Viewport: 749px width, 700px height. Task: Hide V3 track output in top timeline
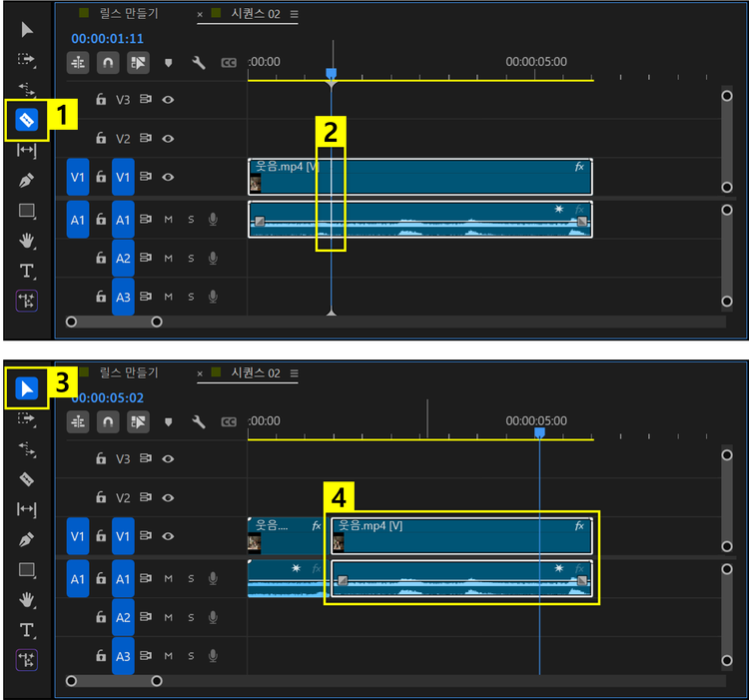pyautogui.click(x=168, y=100)
